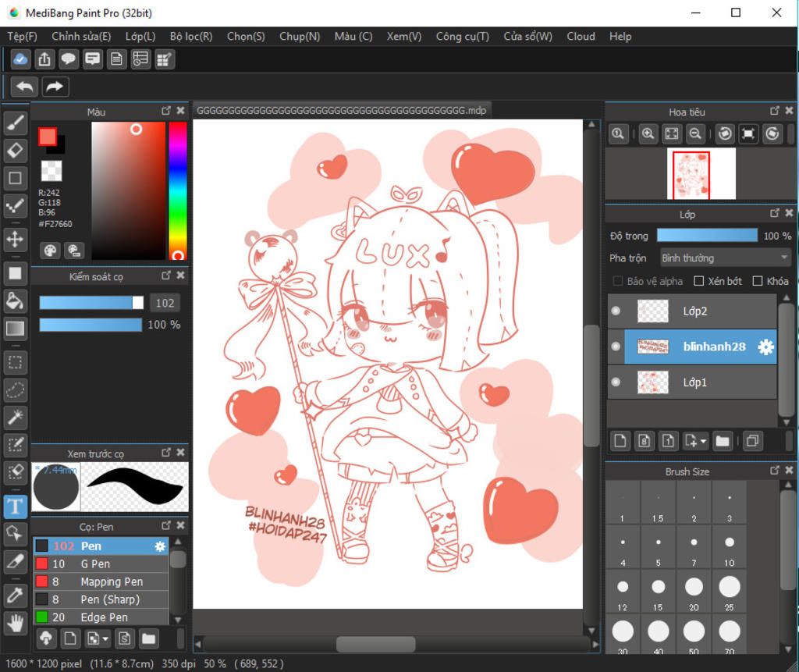Image resolution: width=799 pixels, height=672 pixels.
Task: Select the Lasso tool
Action: click(16, 390)
